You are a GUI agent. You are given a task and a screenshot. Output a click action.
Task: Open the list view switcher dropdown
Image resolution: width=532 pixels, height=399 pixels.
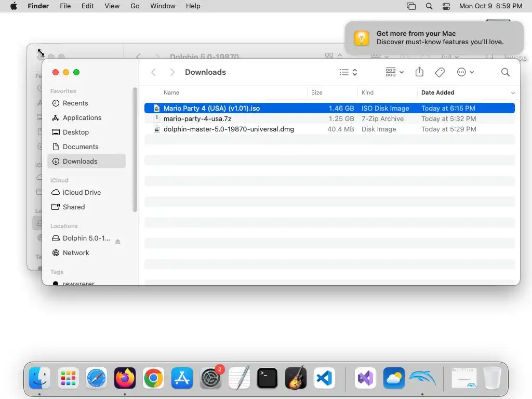[348, 72]
